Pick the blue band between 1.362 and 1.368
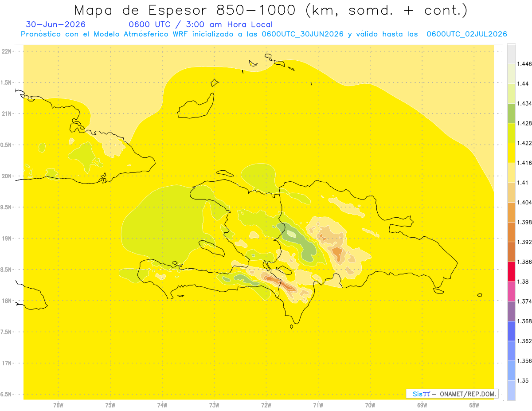This screenshot has width=532, height=411. pyautogui.click(x=511, y=331)
